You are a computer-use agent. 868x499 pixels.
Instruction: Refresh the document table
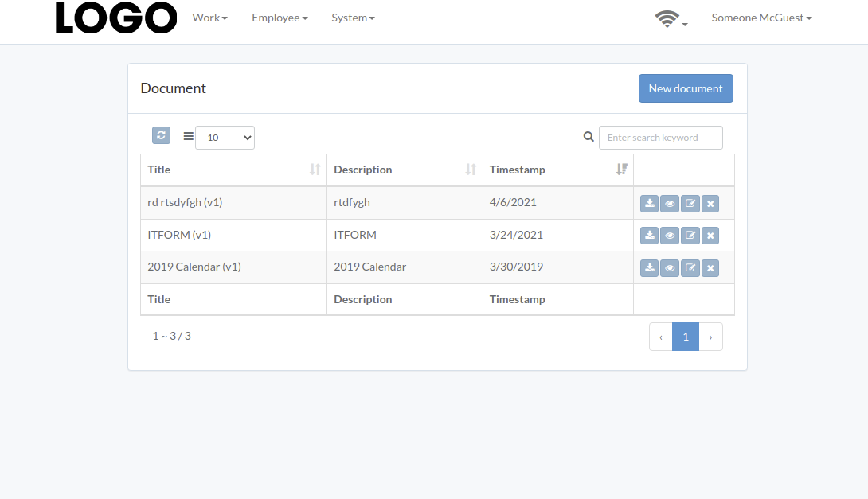(161, 135)
